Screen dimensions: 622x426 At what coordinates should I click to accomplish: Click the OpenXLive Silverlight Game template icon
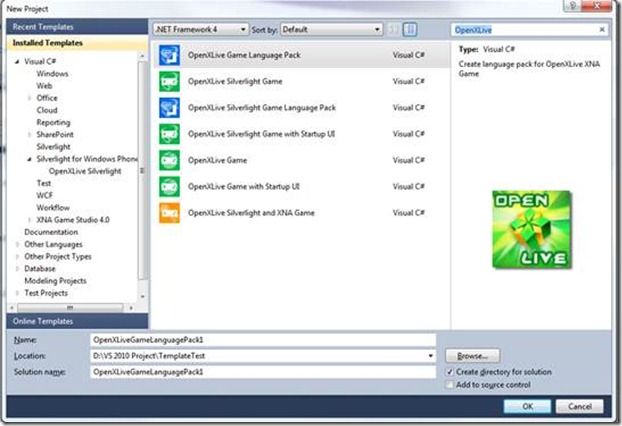tap(169, 81)
